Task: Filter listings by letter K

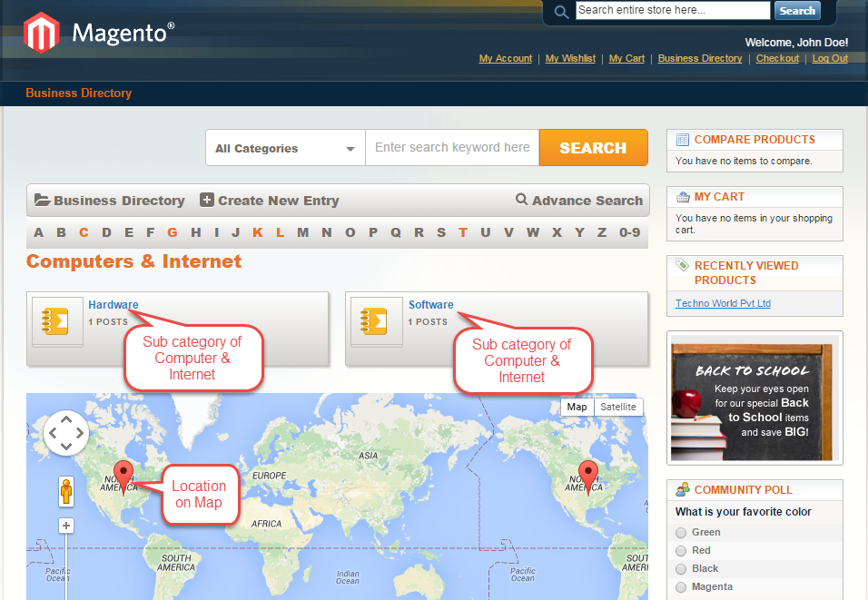Action: click(258, 232)
